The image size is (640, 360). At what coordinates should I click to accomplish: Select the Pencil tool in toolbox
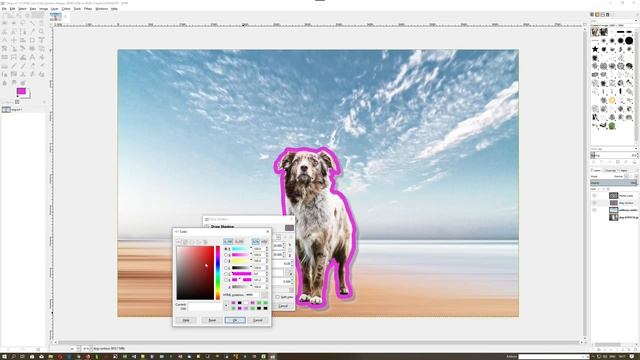point(14,66)
